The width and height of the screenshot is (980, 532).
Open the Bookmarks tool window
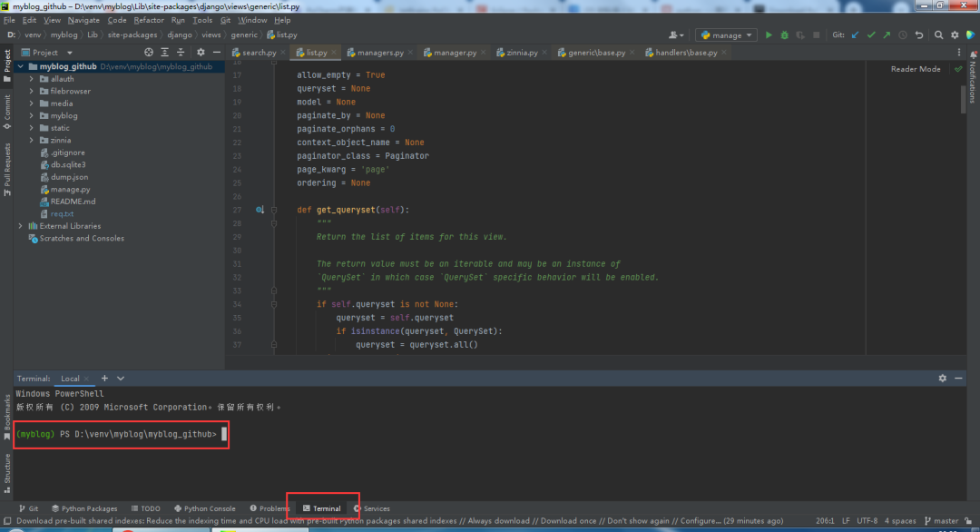click(7, 417)
